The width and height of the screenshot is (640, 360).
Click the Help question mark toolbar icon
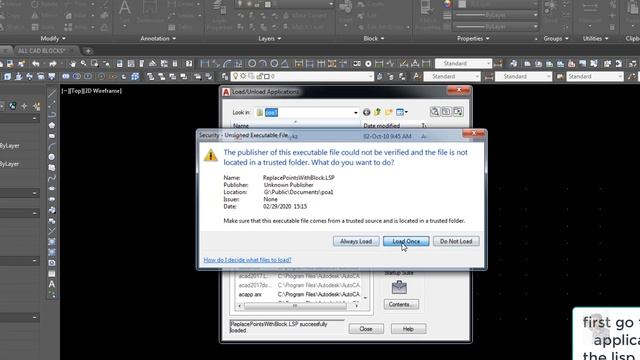(x=189, y=64)
